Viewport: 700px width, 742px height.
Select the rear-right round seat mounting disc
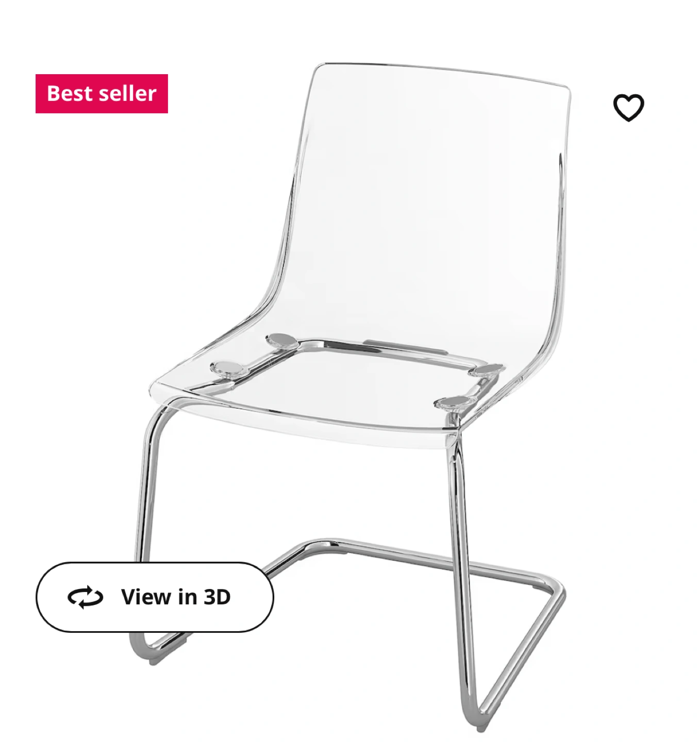(489, 369)
